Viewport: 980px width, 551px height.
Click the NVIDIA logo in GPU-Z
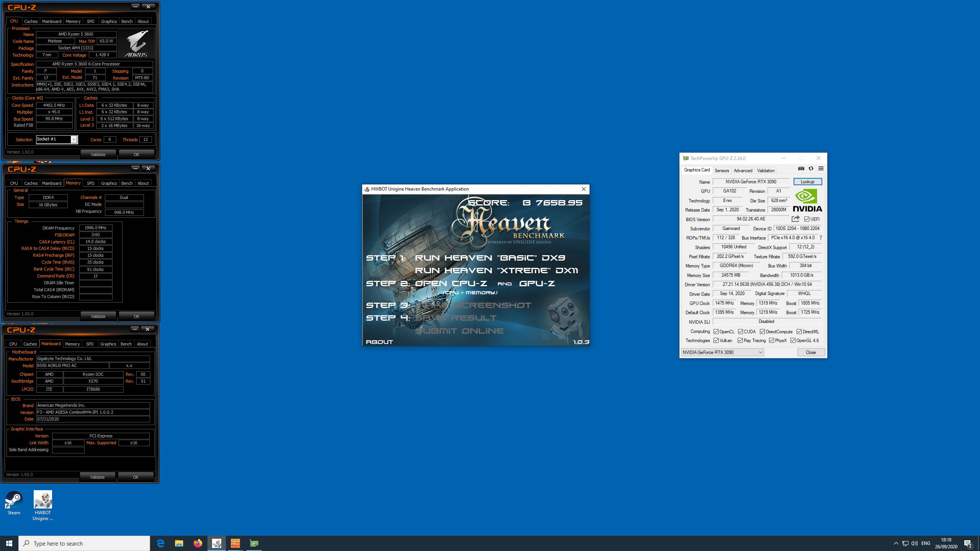tap(807, 201)
